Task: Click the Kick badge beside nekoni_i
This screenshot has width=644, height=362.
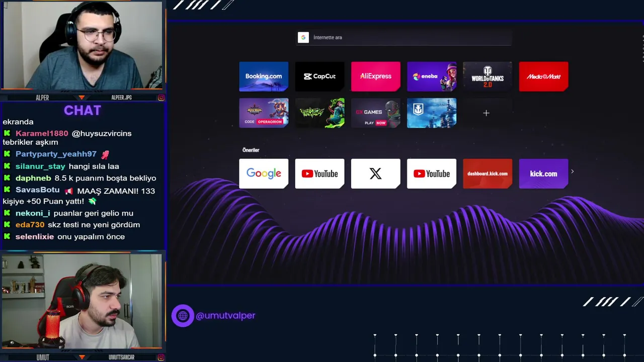Action: pyautogui.click(x=7, y=213)
